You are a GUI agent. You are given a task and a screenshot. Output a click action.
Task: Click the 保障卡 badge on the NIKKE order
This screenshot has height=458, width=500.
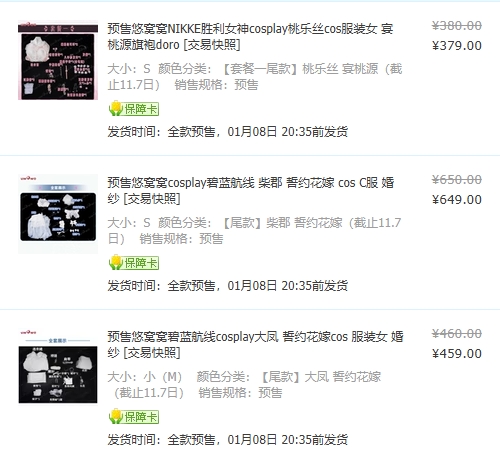[134, 109]
